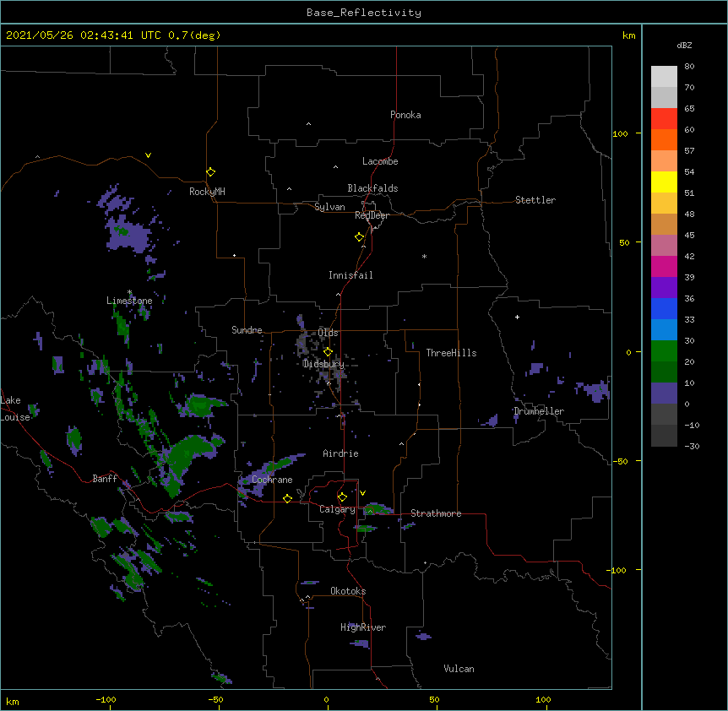Click the Drumheller town label
This screenshot has width=728, height=711.
point(539,411)
